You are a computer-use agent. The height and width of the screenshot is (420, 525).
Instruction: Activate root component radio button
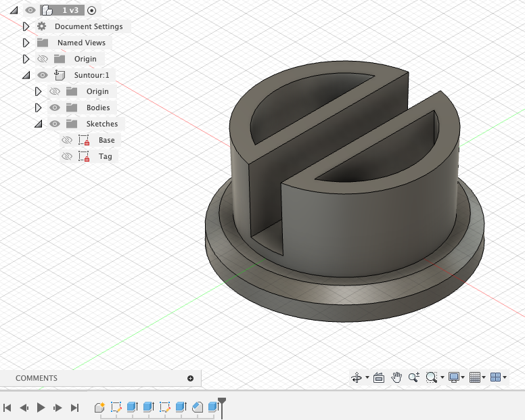[91, 10]
